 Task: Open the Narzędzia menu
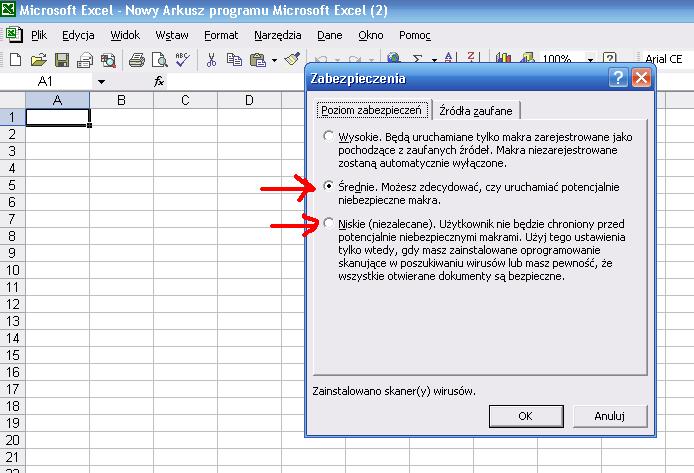(278, 35)
